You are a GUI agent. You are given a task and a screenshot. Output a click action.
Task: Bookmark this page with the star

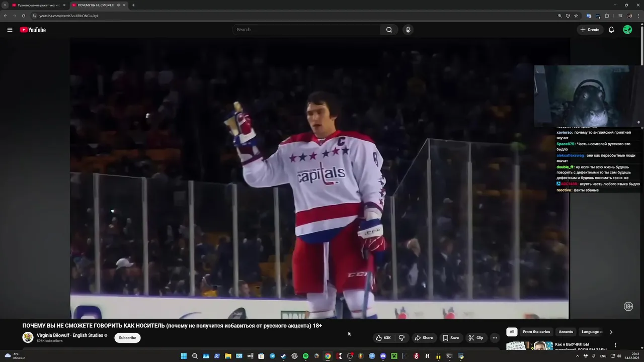pos(576,16)
